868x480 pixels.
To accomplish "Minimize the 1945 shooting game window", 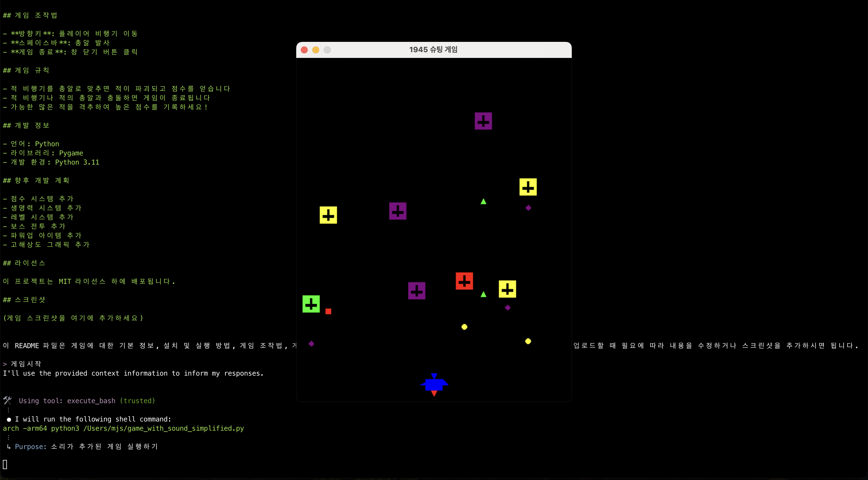I will (315, 50).
